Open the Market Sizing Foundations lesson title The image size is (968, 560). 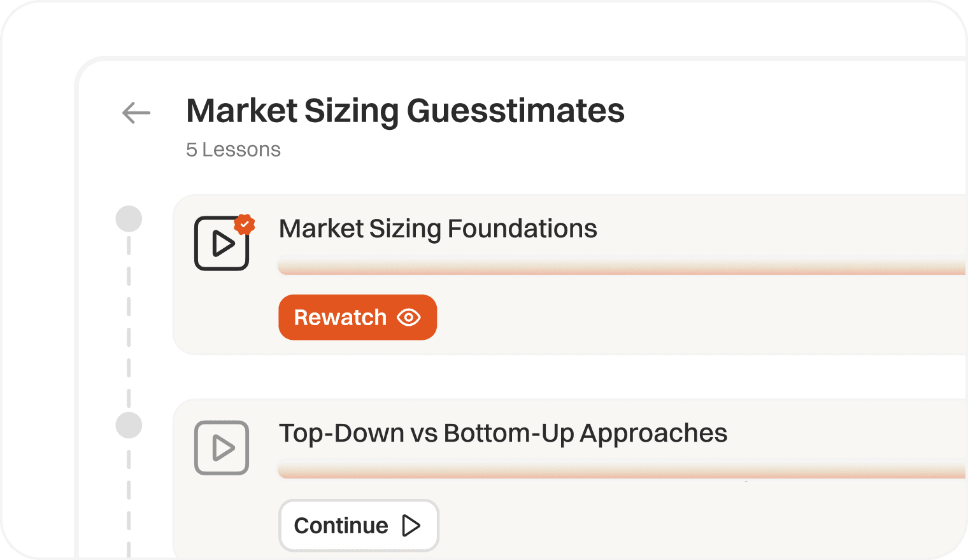click(x=438, y=228)
